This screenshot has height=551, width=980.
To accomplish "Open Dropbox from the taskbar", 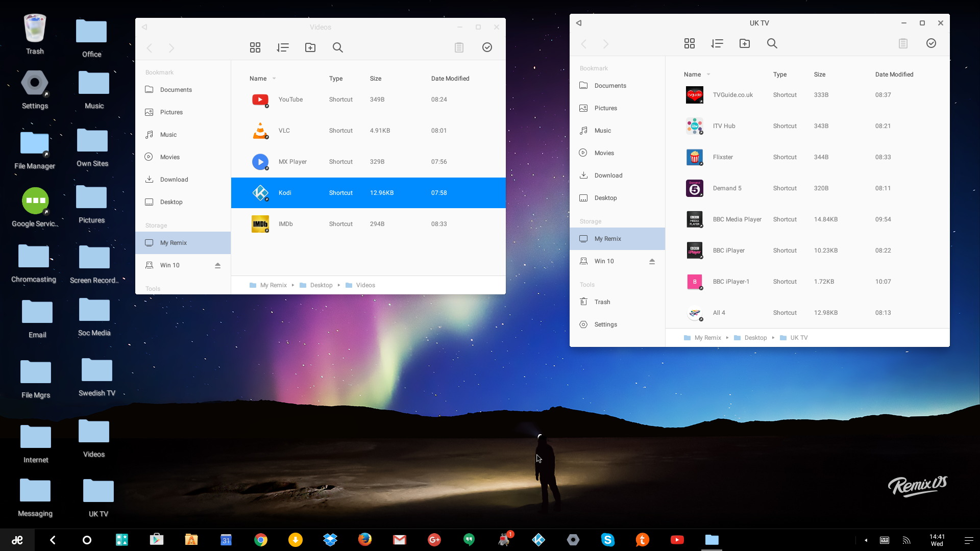I will point(330,540).
